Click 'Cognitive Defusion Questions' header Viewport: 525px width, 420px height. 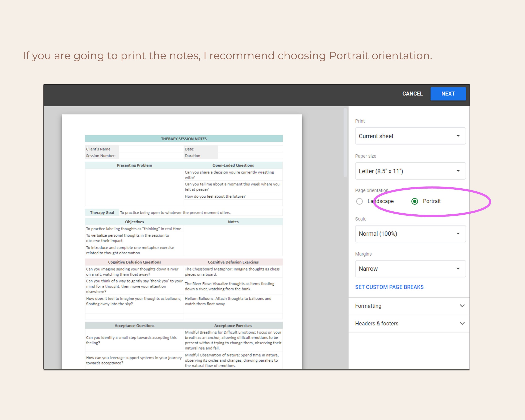pos(134,262)
